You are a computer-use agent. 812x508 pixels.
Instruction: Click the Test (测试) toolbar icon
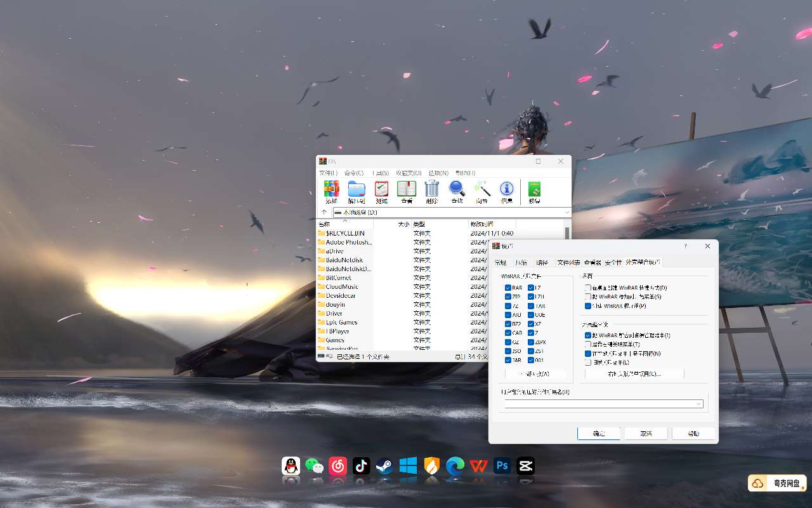click(381, 192)
